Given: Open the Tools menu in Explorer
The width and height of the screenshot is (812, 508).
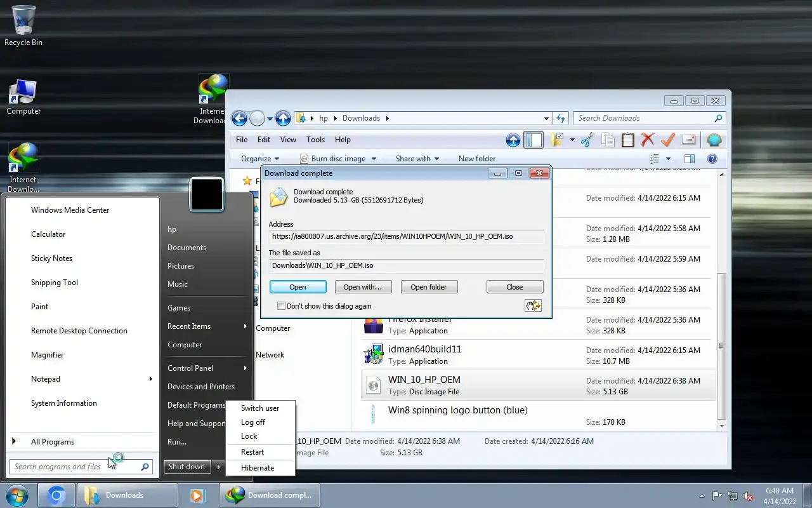Looking at the screenshot, I should click(315, 140).
